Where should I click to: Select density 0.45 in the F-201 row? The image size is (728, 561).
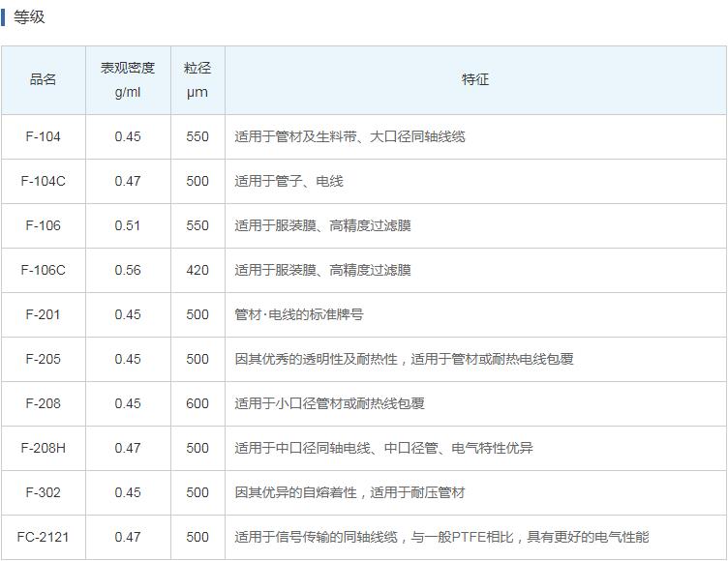(128, 314)
